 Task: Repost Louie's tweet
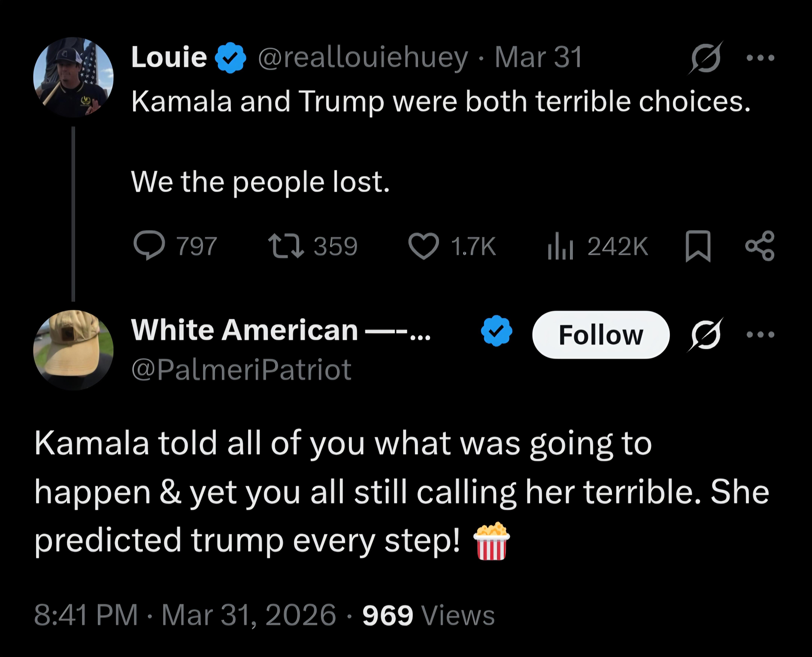coord(286,246)
